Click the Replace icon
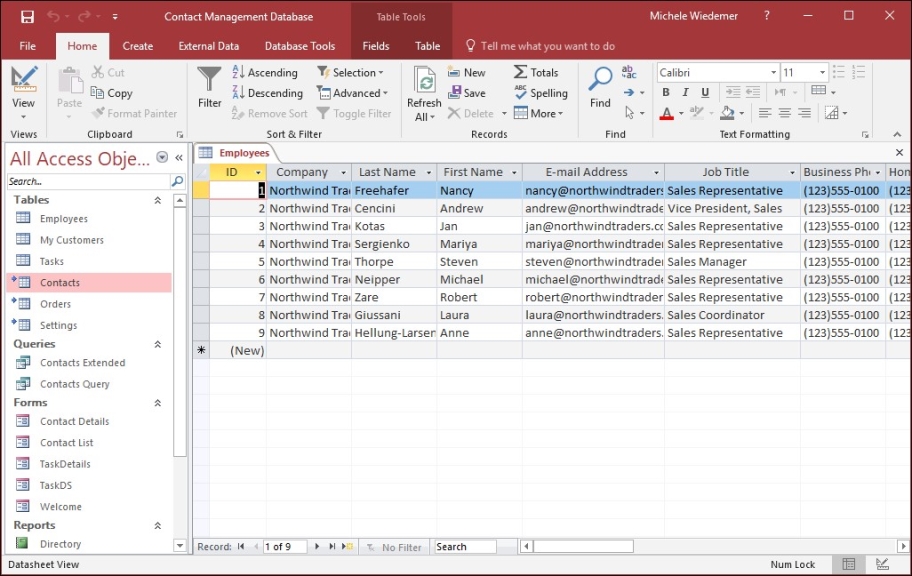The image size is (912, 576). [629, 72]
